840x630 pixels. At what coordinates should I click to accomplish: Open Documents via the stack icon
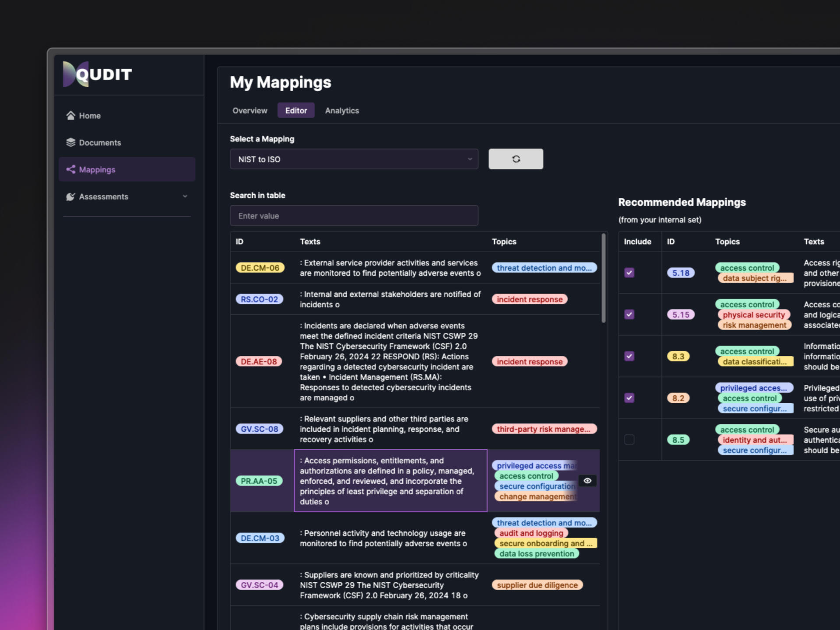[70, 143]
